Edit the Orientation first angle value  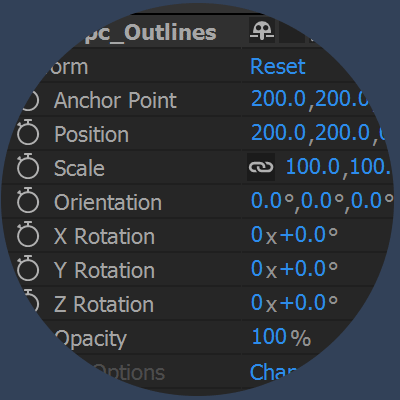(x=272, y=200)
